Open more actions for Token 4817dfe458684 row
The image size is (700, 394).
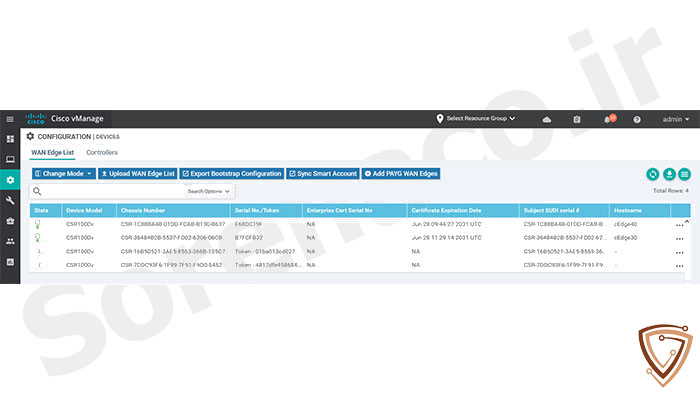(679, 266)
